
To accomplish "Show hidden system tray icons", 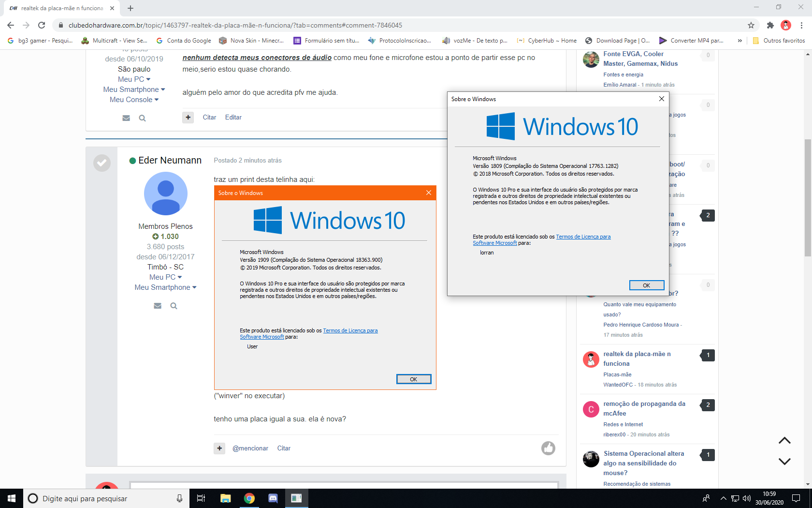I will click(x=723, y=498).
